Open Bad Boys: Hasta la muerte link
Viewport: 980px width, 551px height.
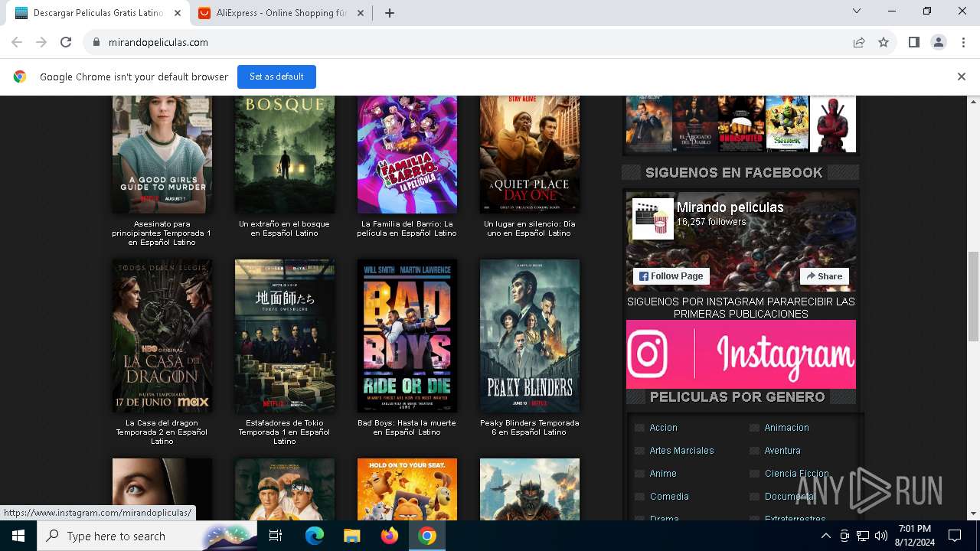407,428
